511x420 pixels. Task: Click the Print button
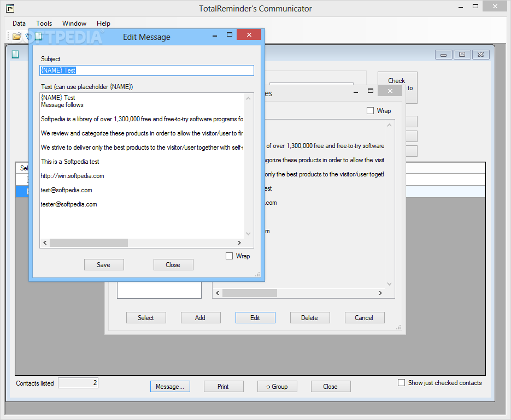pos(224,387)
